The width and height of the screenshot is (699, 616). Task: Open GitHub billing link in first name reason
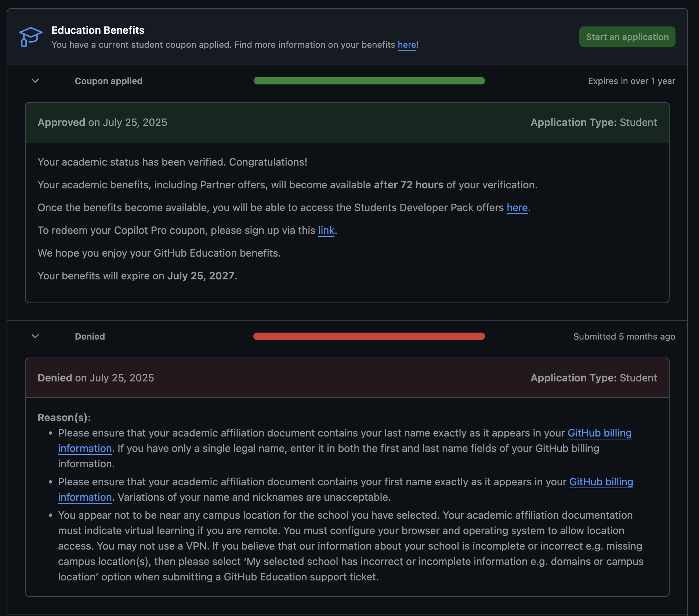pos(601,482)
